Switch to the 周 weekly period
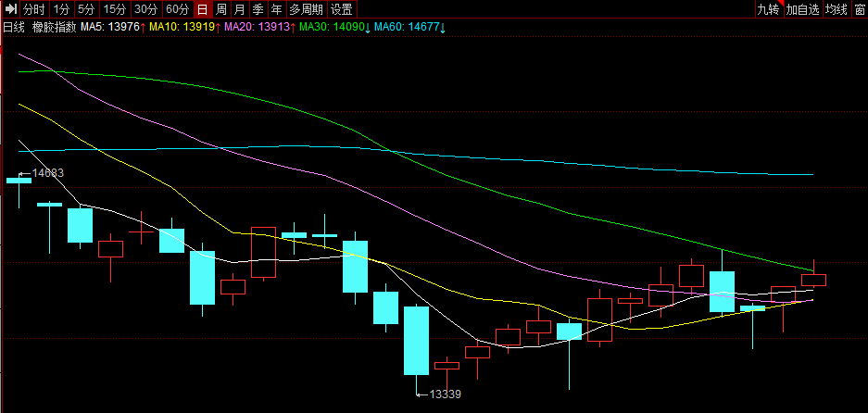This screenshot has height=413, width=868. coord(221,9)
